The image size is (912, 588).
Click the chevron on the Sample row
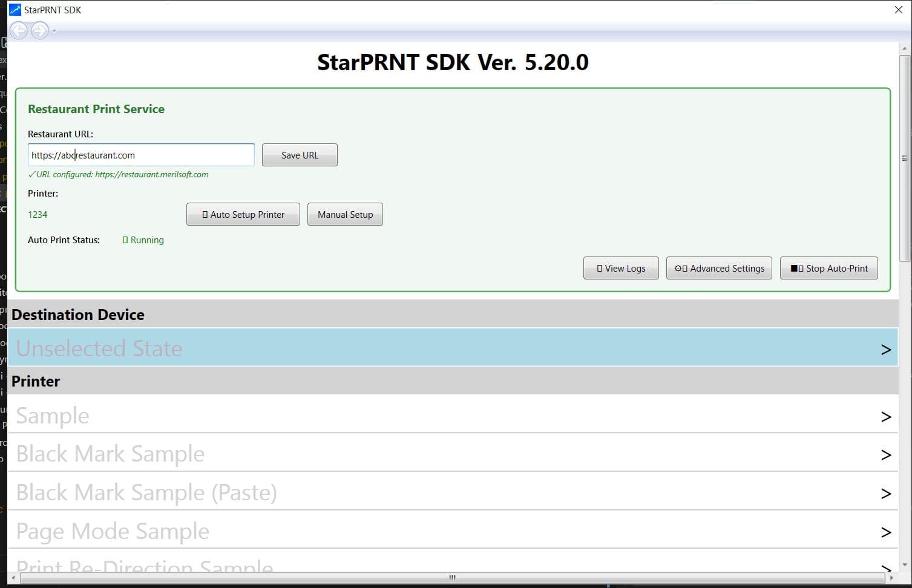(x=886, y=417)
